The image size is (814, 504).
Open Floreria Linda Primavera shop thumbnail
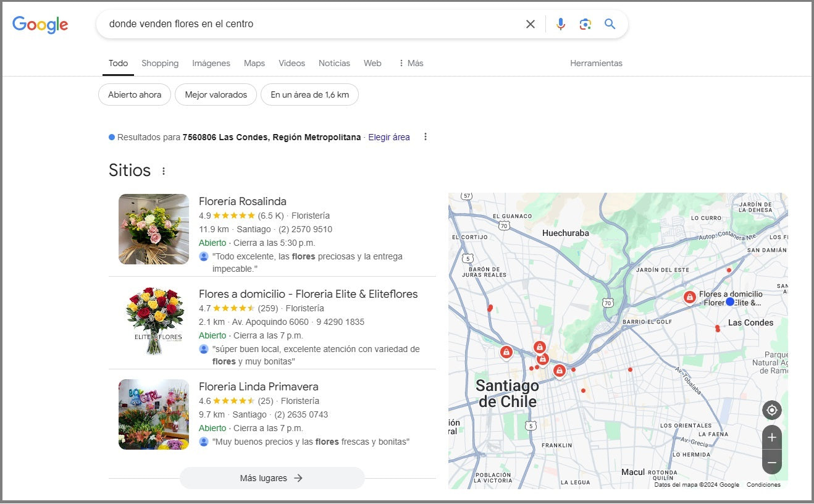tap(154, 414)
